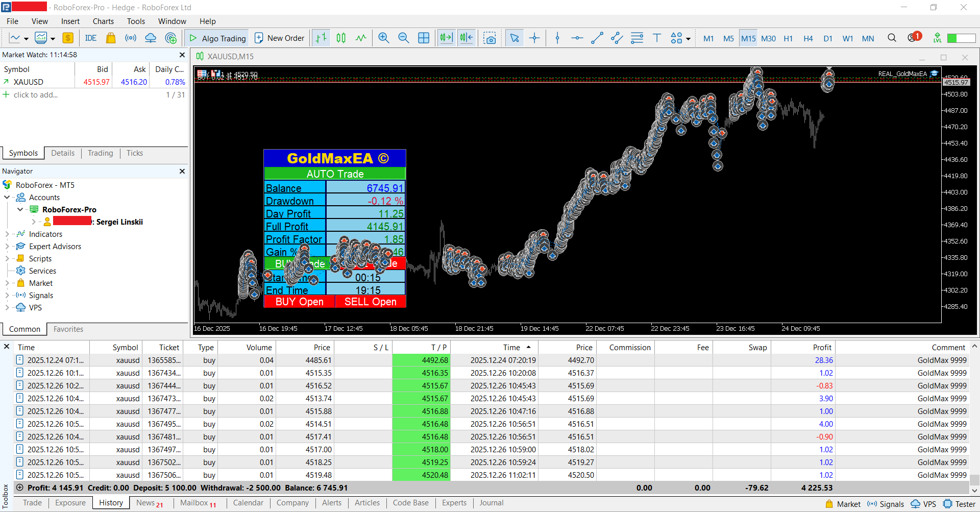Select the text label tool
Image resolution: width=980 pixels, height=512 pixels.
coord(657,38)
